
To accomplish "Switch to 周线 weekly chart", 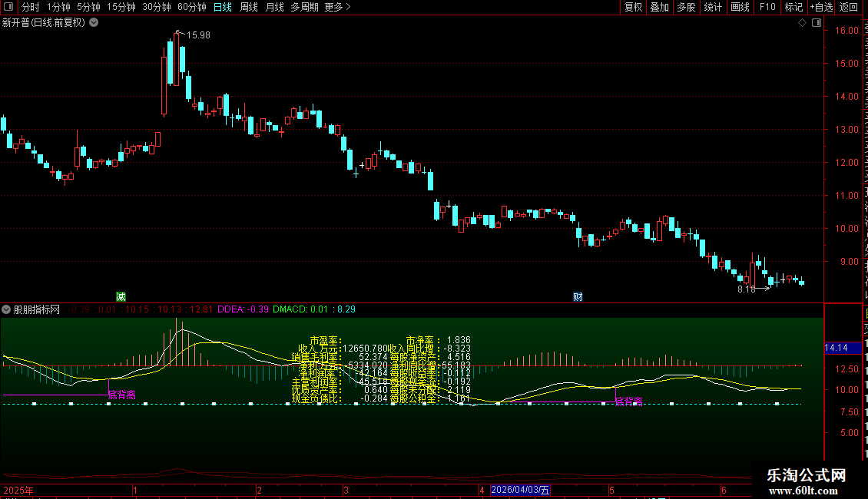I will pos(249,7).
